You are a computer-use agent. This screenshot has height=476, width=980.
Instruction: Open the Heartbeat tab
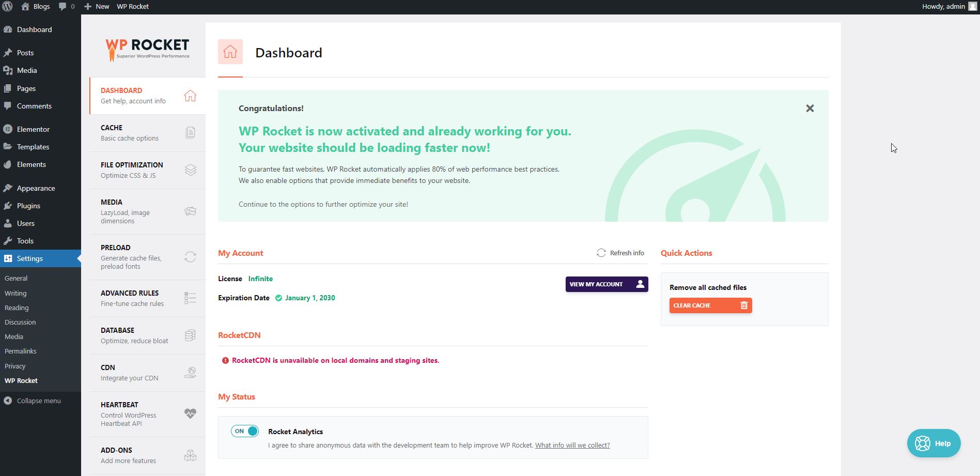148,414
